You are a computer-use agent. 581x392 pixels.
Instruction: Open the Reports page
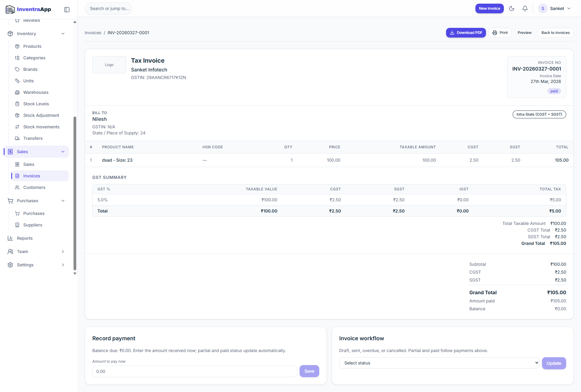coord(36,238)
